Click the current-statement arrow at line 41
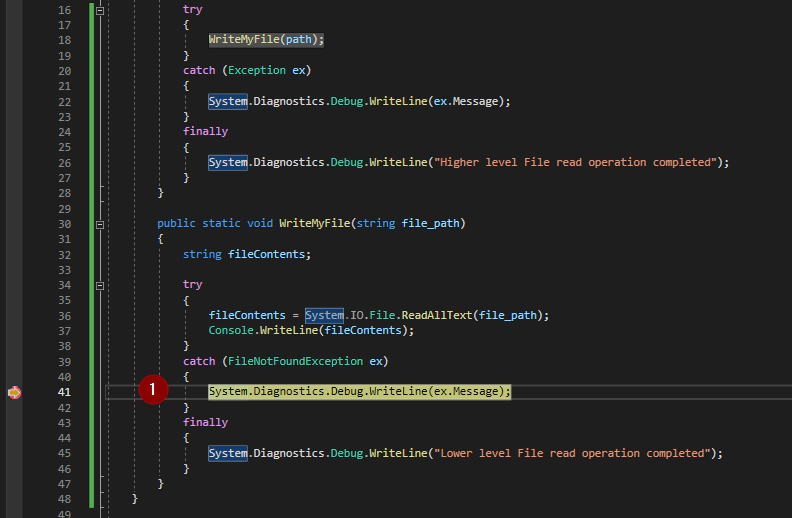The height and width of the screenshot is (518, 792). coord(14,392)
